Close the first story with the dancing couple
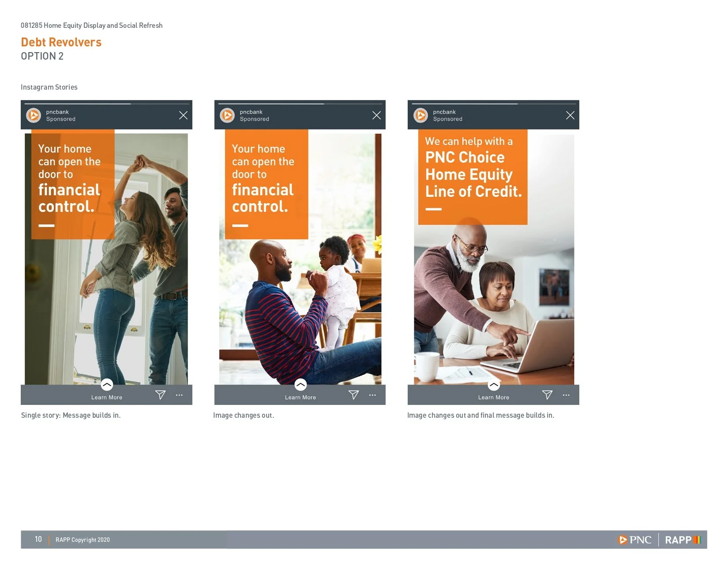The height and width of the screenshot is (563, 728). pyautogui.click(x=183, y=115)
